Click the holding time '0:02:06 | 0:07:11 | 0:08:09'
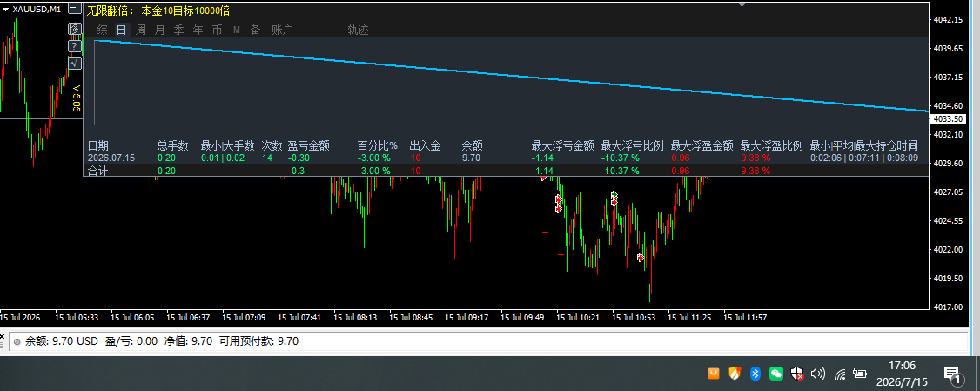This screenshot has width=980, height=391. [x=863, y=158]
